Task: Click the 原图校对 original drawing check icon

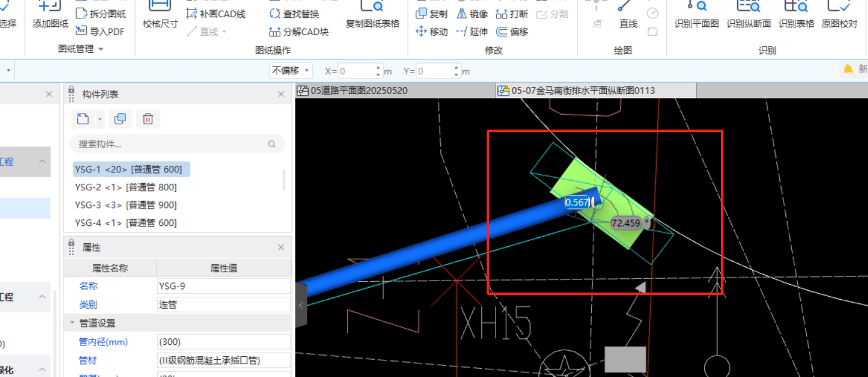Action: tap(839, 7)
